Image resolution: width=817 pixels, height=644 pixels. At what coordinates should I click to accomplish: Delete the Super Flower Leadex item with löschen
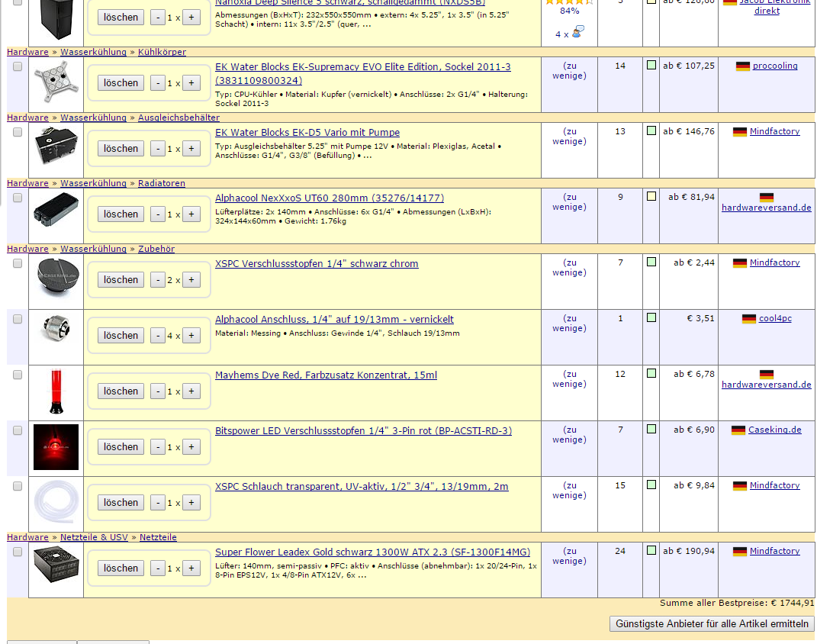click(x=121, y=568)
